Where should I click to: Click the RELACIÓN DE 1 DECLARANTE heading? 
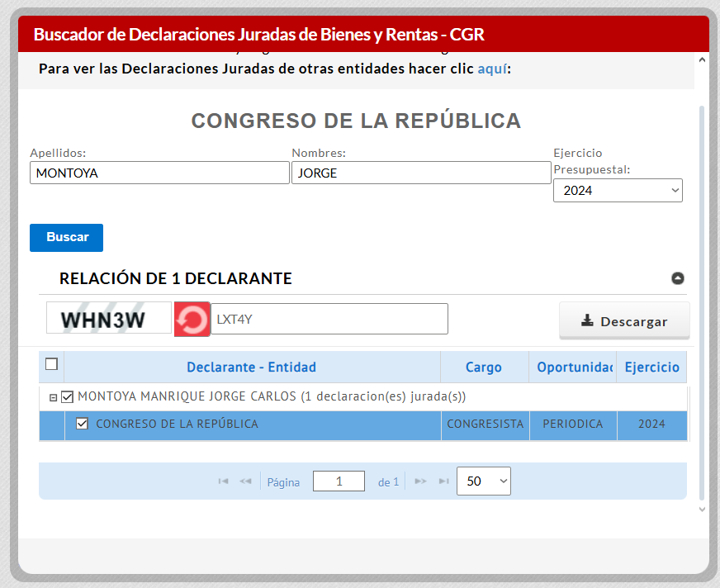click(175, 278)
